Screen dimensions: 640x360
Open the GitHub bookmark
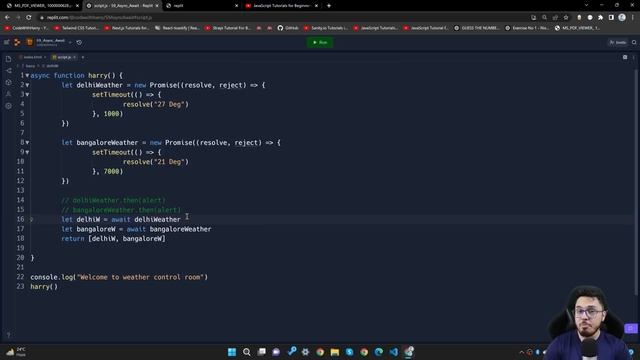pyautogui.click(x=288, y=28)
